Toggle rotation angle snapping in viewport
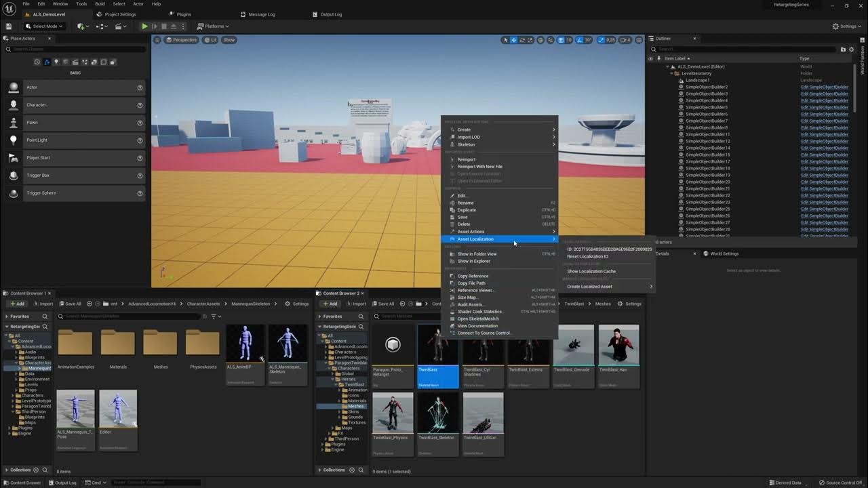 (579, 40)
